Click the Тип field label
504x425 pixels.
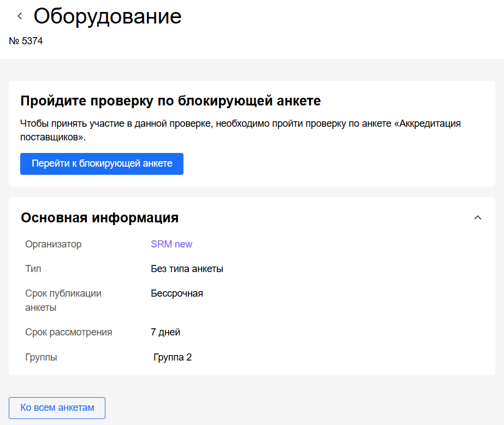[33, 269]
